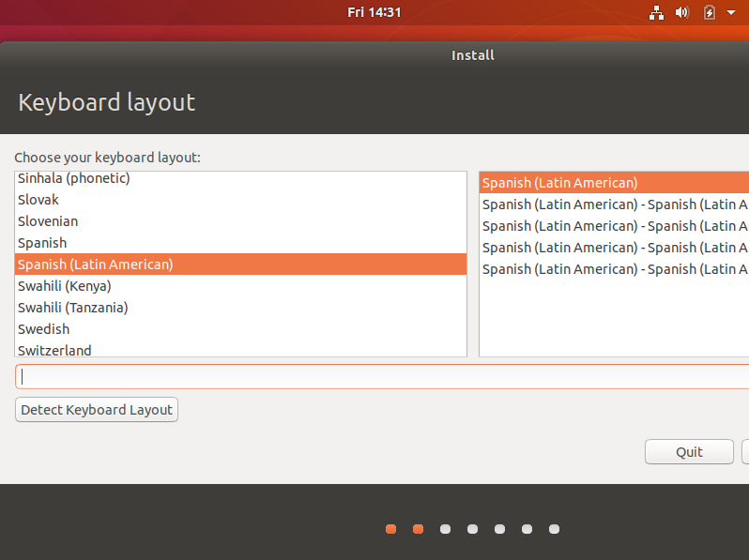Click the first orange progress dot
749x560 pixels.
pos(390,529)
